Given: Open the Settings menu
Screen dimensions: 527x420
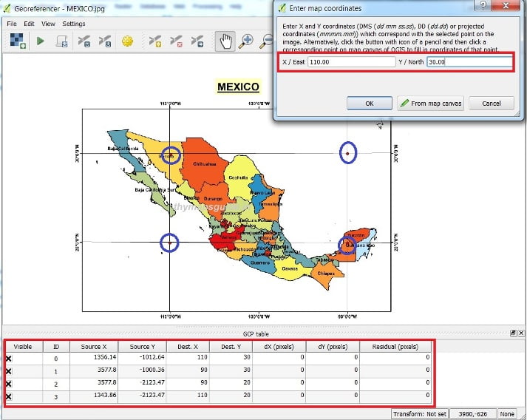Looking at the screenshot, I should click(74, 24).
